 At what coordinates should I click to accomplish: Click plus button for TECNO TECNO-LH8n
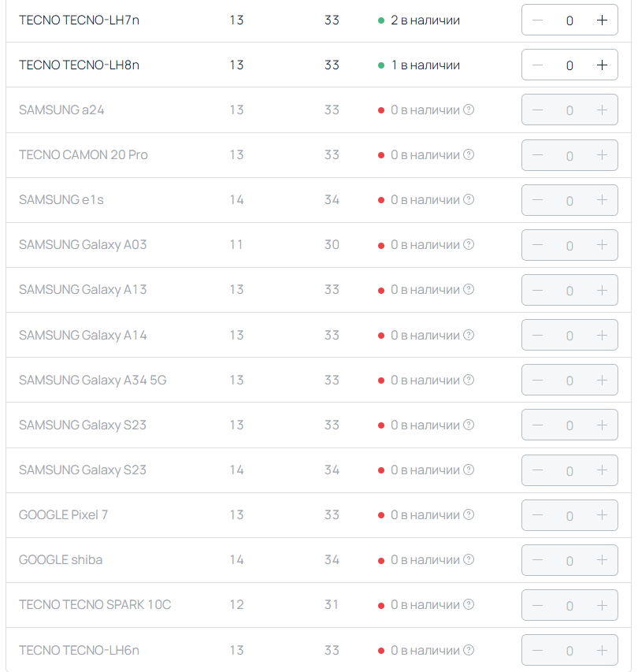click(x=602, y=65)
